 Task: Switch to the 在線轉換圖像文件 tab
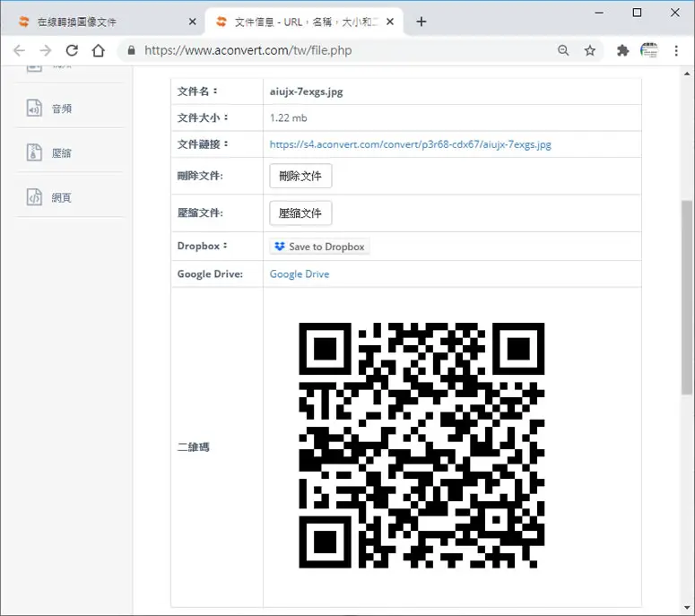[102, 22]
